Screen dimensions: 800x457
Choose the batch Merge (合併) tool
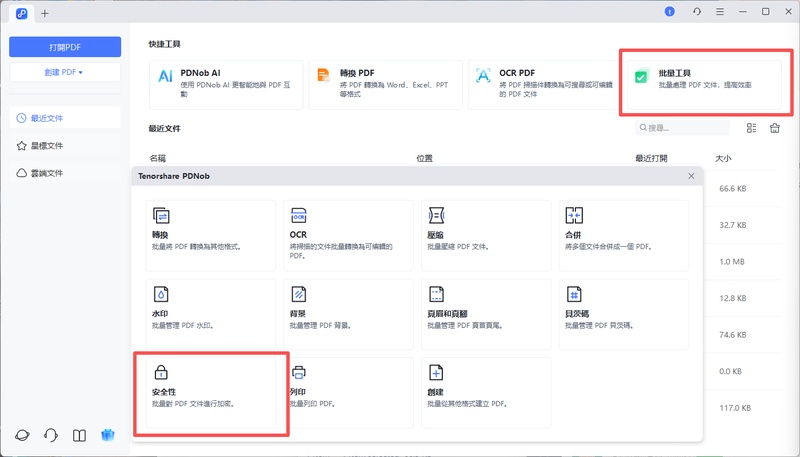(624, 235)
